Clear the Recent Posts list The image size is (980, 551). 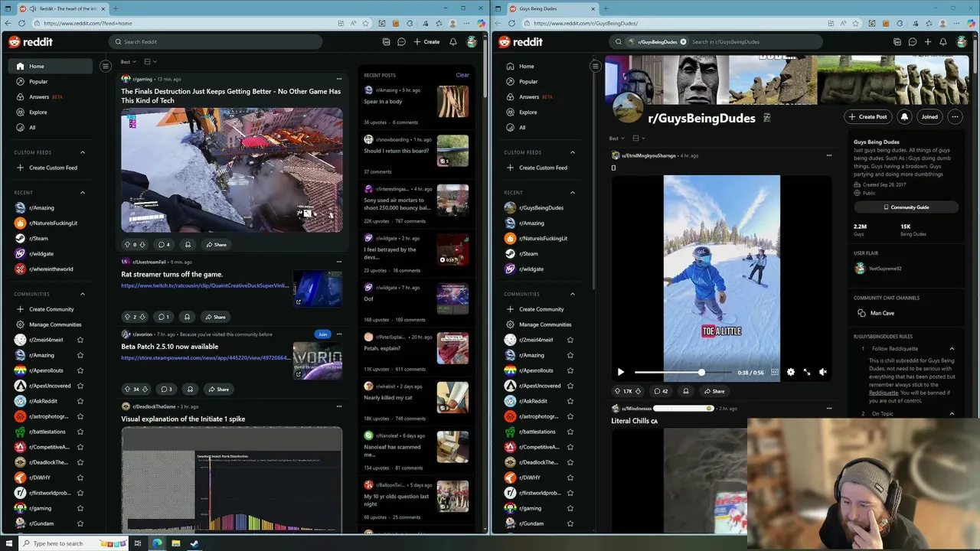(x=462, y=75)
